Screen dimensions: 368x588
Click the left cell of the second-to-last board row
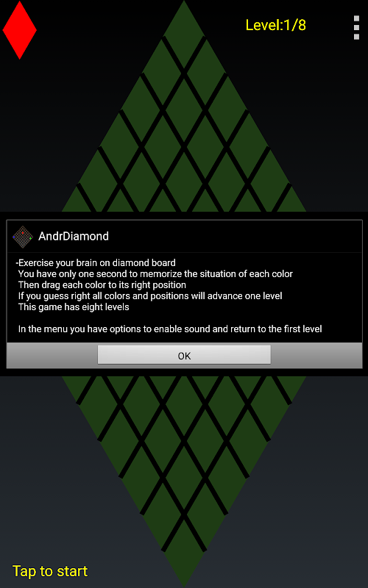tap(163, 517)
